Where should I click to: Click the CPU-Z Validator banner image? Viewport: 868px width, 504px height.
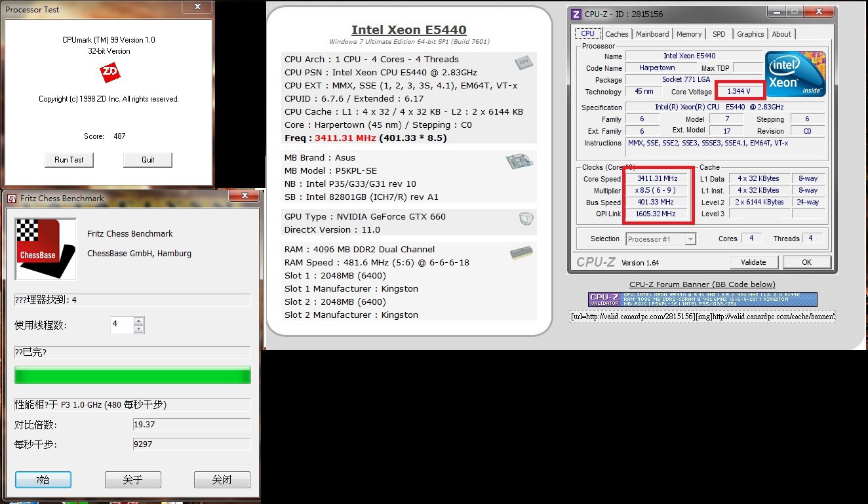point(703,300)
